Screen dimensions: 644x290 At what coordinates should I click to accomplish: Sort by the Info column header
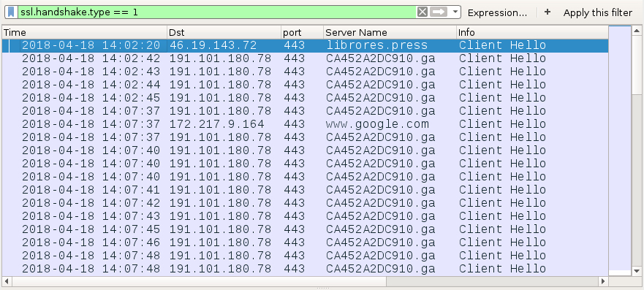(532, 32)
